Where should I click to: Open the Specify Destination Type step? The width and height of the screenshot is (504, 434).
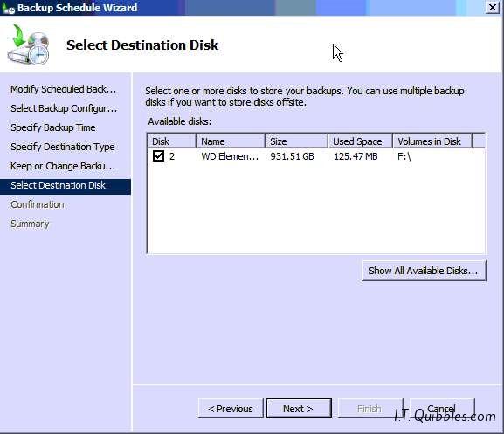(63, 147)
